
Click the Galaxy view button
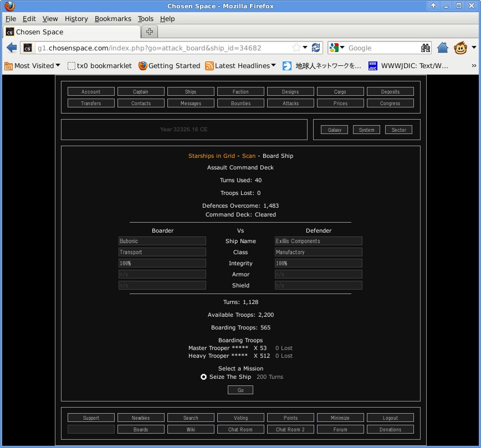(x=335, y=130)
